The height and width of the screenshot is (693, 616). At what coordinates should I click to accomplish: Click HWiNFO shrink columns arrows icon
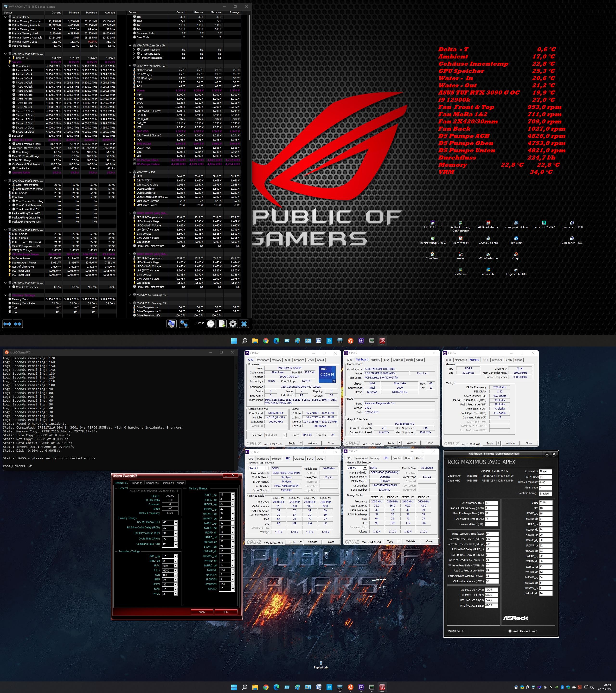[18, 324]
